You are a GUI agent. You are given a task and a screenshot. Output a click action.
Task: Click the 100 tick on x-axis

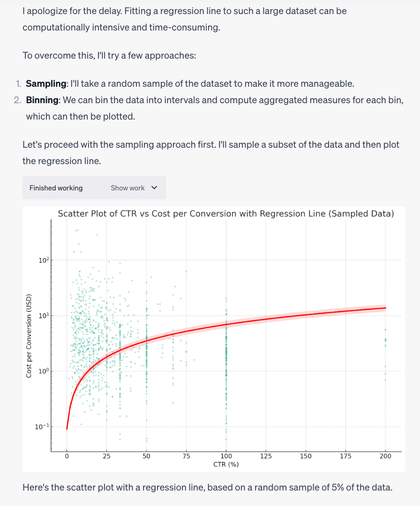[x=226, y=456]
